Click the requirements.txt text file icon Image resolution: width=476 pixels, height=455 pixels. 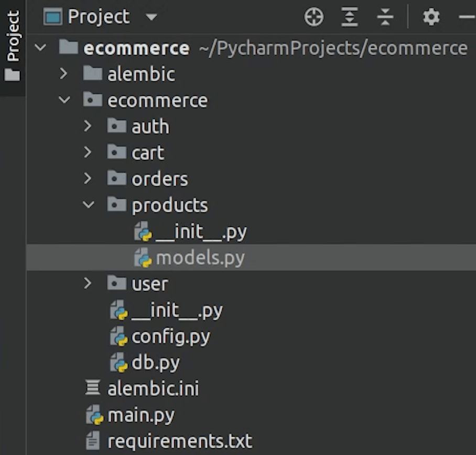coord(93,441)
